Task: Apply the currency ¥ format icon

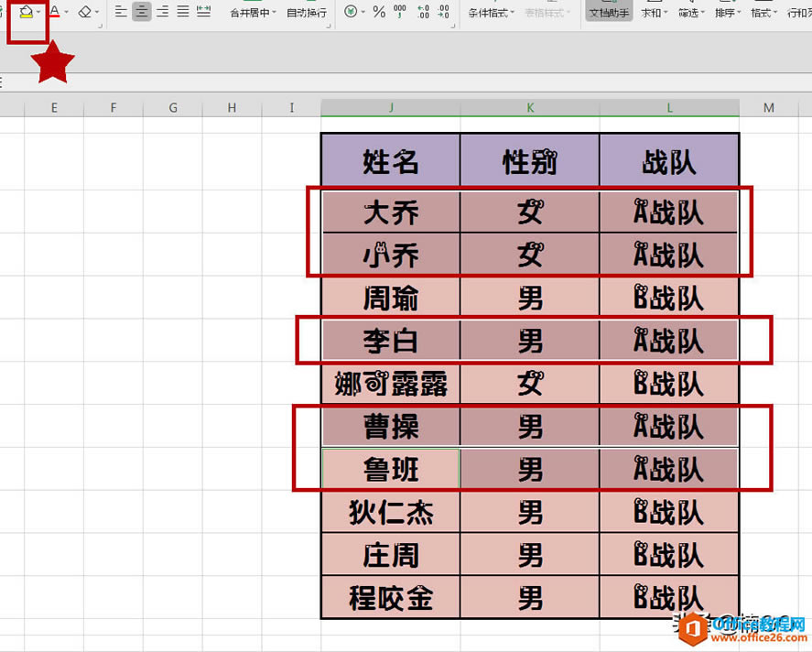Action: click(351, 11)
